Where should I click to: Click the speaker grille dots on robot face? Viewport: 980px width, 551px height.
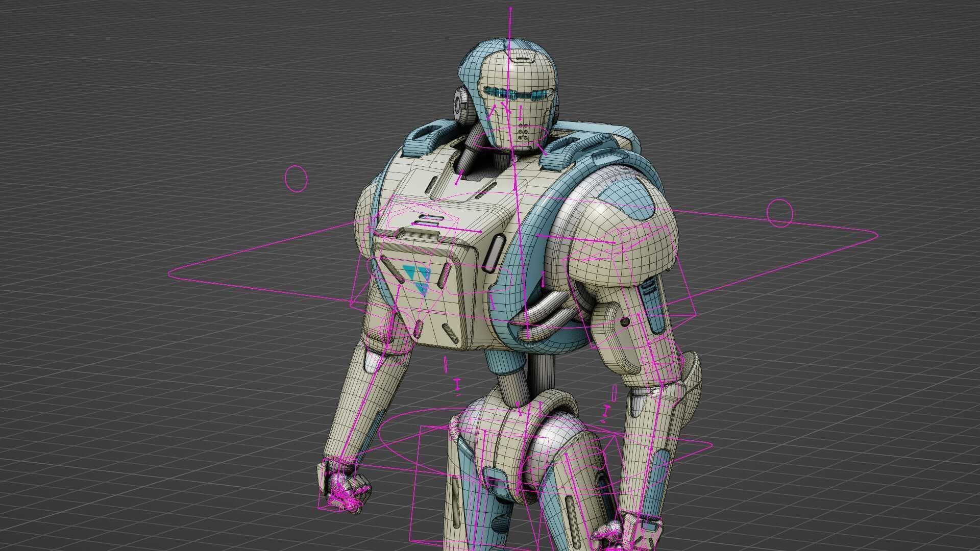click(523, 133)
